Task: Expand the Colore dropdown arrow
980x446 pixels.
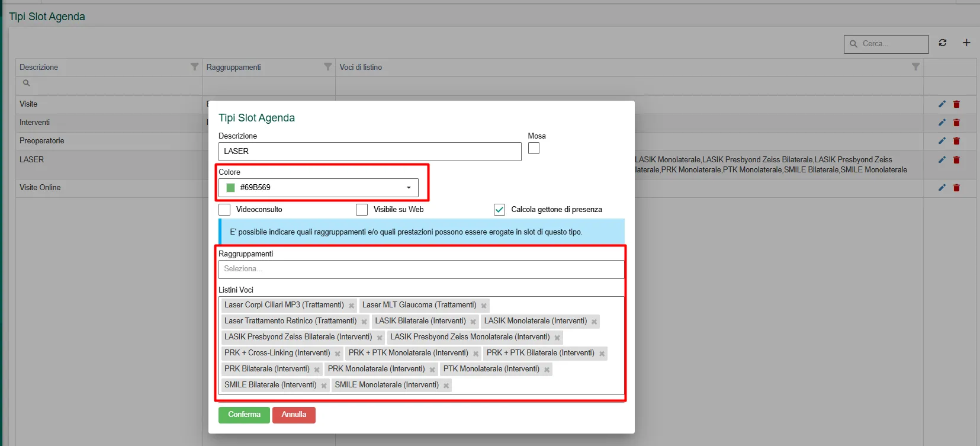Action: coord(409,188)
